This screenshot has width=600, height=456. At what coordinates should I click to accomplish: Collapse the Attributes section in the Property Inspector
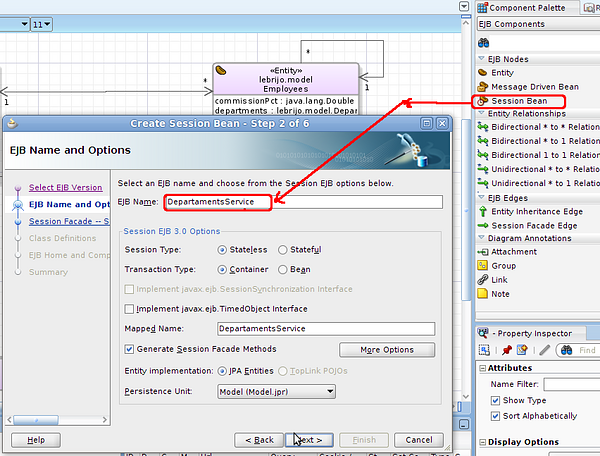coord(483,368)
